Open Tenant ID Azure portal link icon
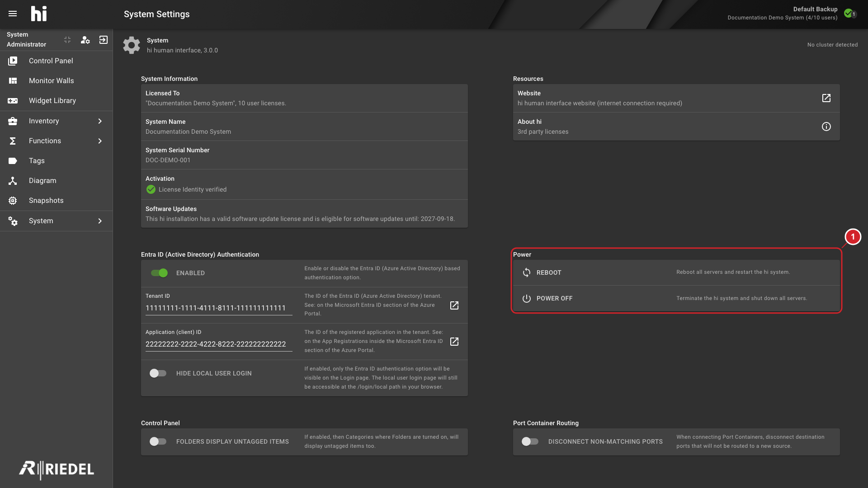The height and width of the screenshot is (488, 868). [x=454, y=305]
